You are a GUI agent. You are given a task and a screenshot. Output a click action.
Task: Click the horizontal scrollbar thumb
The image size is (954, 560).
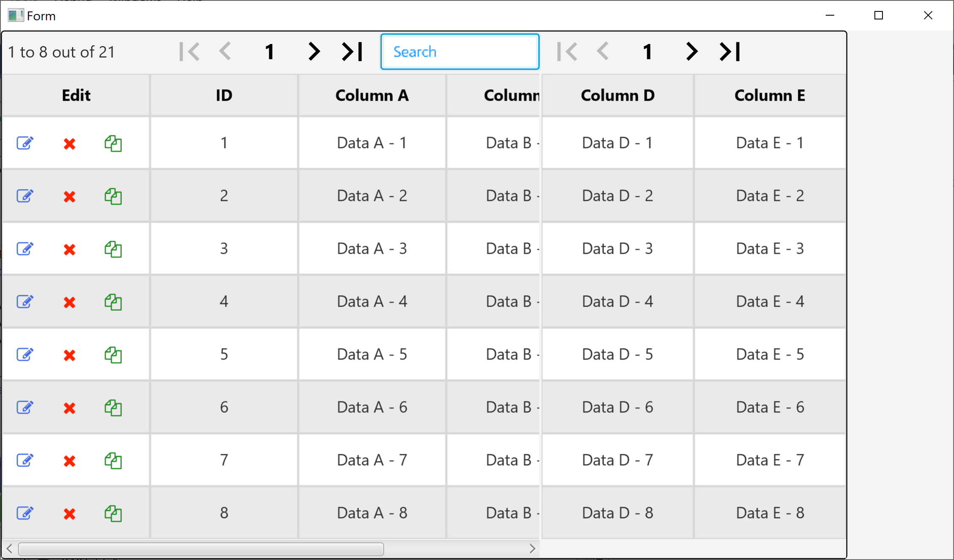coord(201,549)
